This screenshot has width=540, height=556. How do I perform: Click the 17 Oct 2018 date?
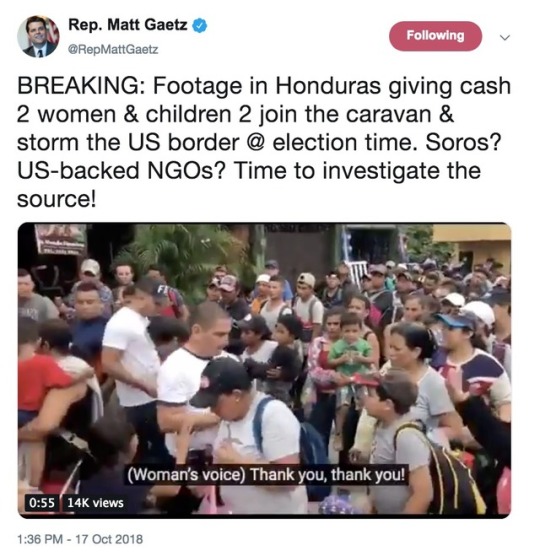pyautogui.click(x=109, y=539)
